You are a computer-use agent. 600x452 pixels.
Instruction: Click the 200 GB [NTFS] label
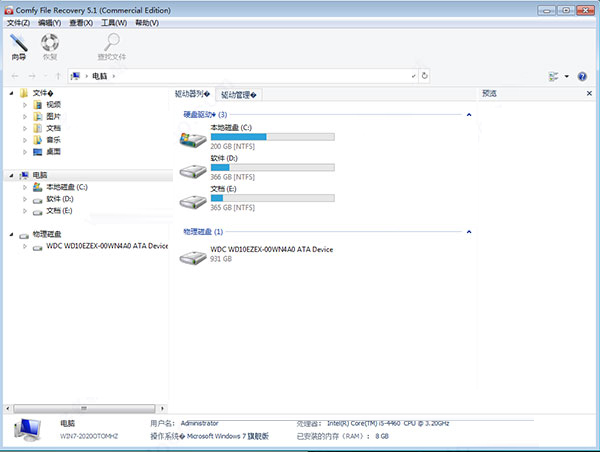point(232,146)
